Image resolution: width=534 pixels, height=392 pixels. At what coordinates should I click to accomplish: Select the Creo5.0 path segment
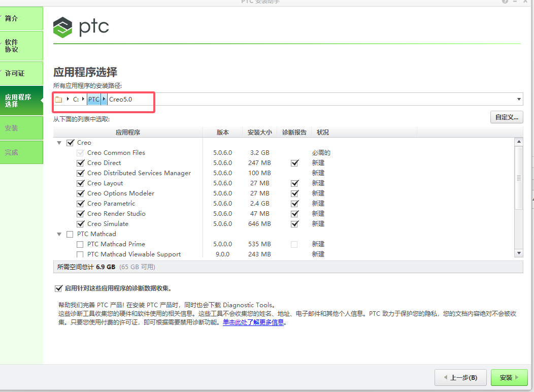121,100
